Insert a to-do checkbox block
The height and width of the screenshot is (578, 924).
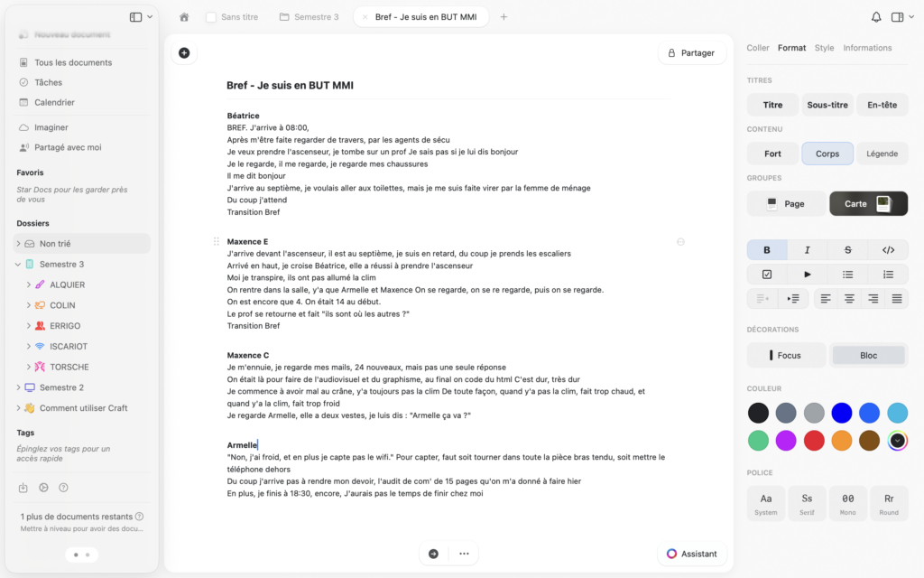767,275
